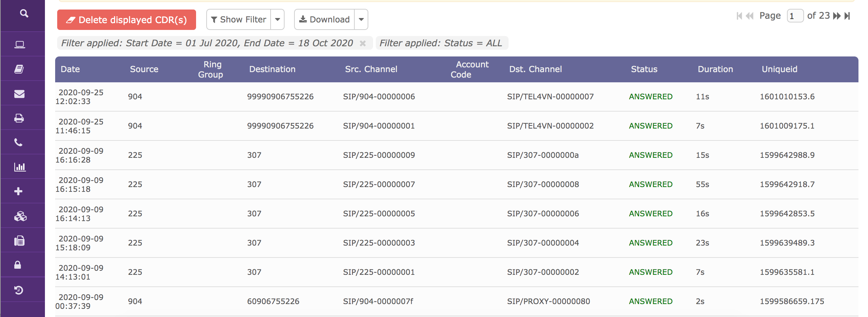868x317 pixels.
Task: Click the history clock sidebar icon
Action: point(19,290)
